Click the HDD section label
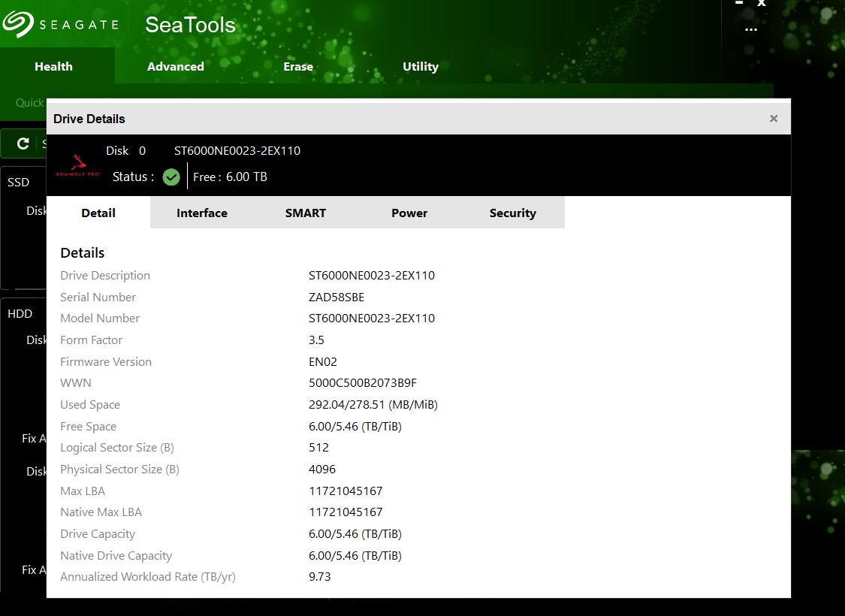This screenshot has width=845, height=616. [x=20, y=314]
